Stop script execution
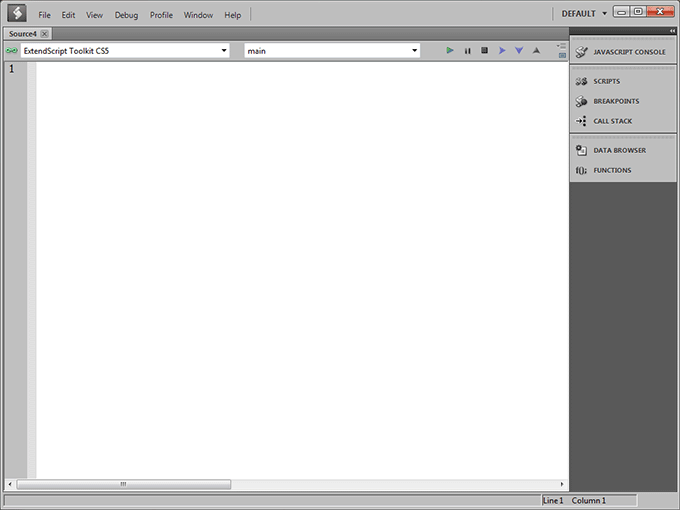Screen dimensions: 680x510 click(x=484, y=51)
